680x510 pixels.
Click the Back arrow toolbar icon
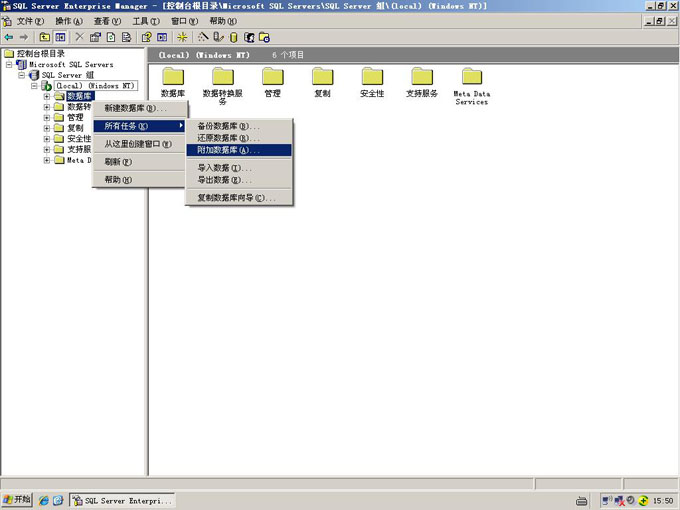point(9,37)
